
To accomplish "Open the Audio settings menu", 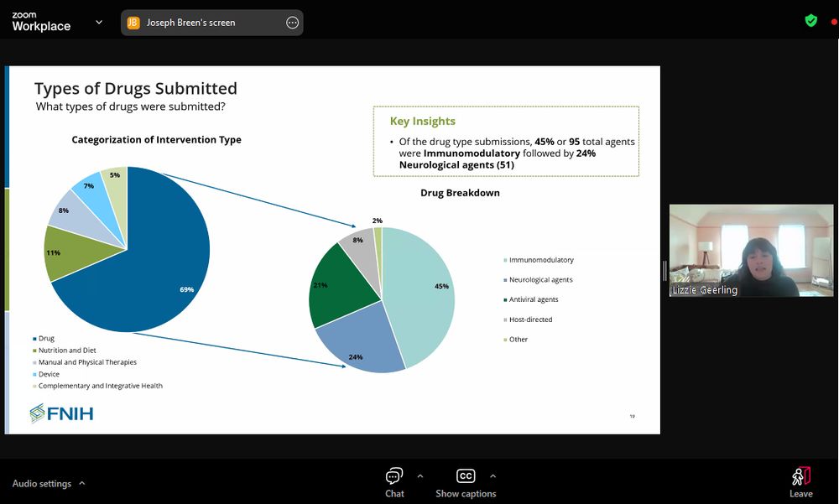I will [x=40, y=484].
